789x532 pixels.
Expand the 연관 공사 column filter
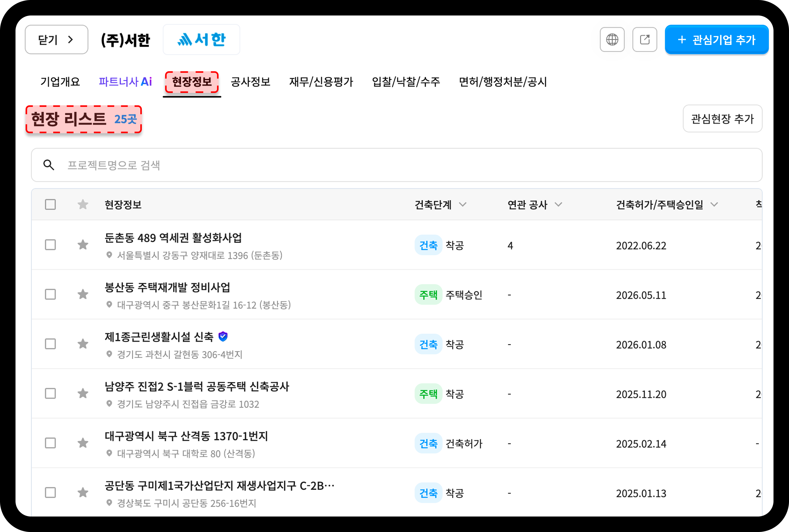[558, 204]
